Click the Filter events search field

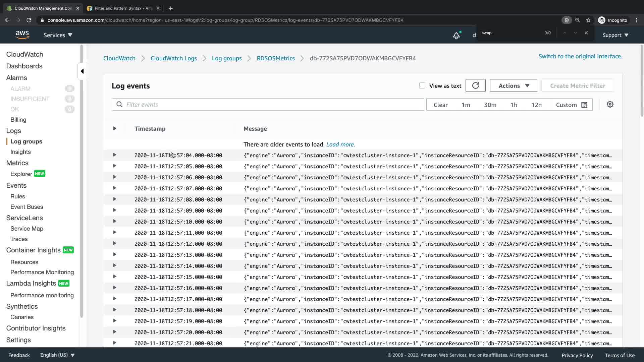pyautogui.click(x=268, y=105)
